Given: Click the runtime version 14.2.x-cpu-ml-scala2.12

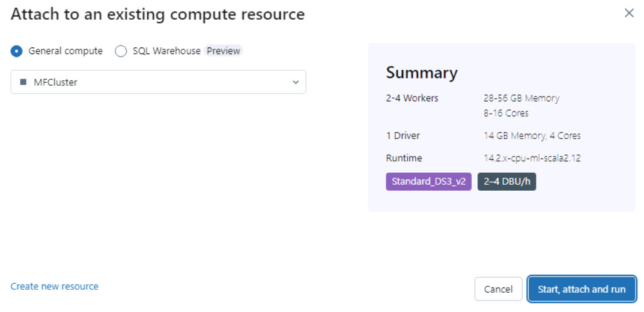Looking at the screenshot, I should [532, 158].
